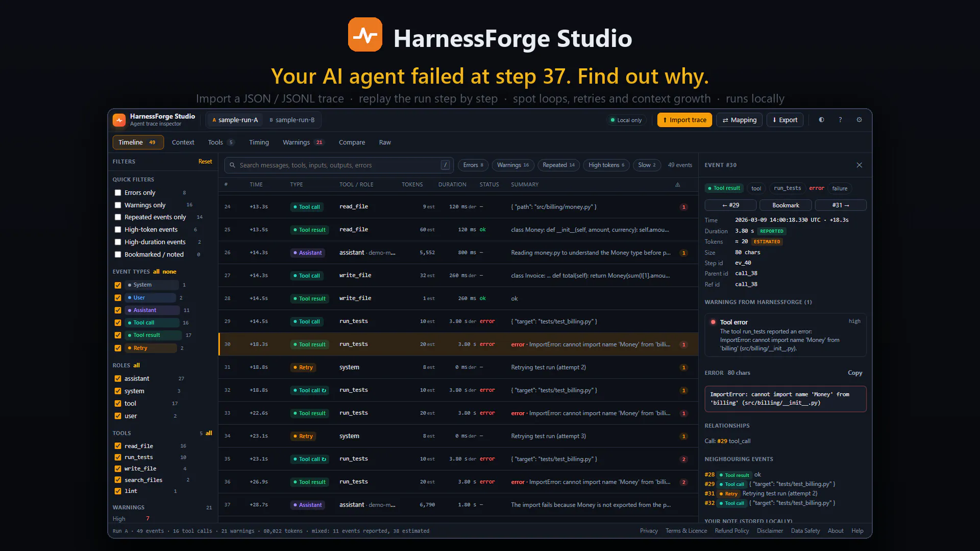
Task: Uncheck the Retry event type
Action: click(118, 348)
